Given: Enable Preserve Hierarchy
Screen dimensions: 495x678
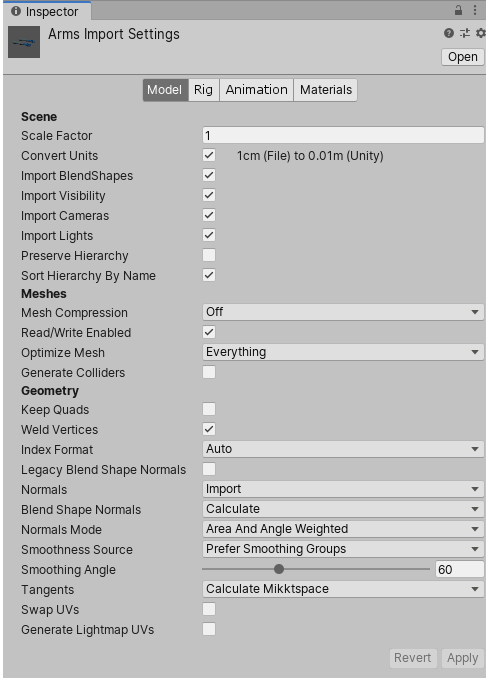Looking at the screenshot, I should pos(209,255).
